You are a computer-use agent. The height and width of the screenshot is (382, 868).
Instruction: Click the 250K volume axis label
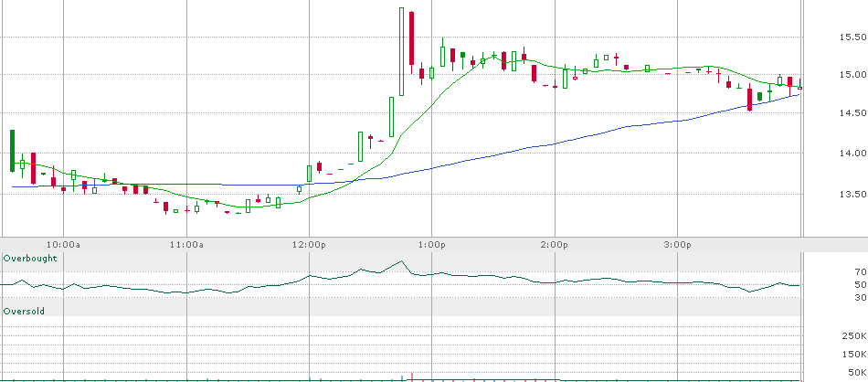coord(855,336)
